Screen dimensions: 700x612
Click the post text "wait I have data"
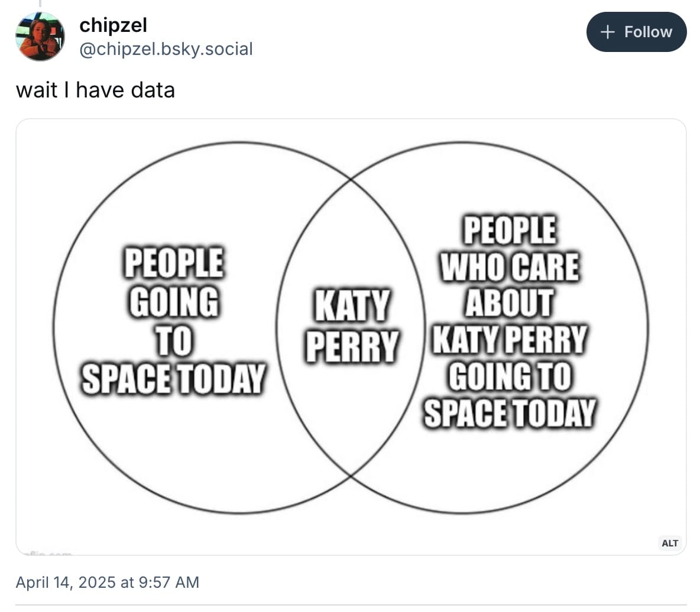(x=95, y=90)
